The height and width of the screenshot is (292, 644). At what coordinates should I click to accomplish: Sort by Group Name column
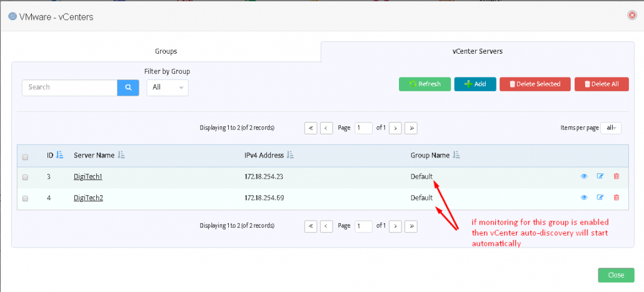pos(456,155)
